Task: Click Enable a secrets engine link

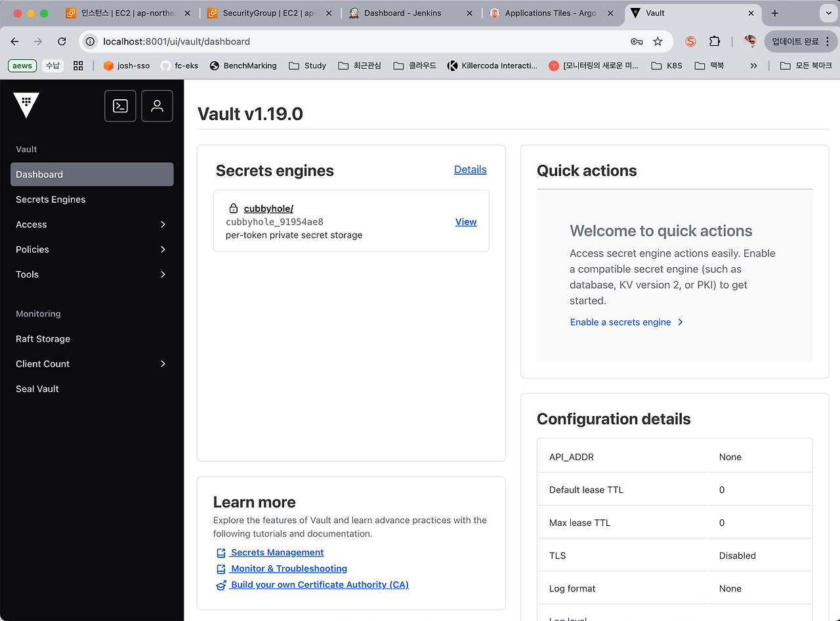Action: (x=627, y=322)
